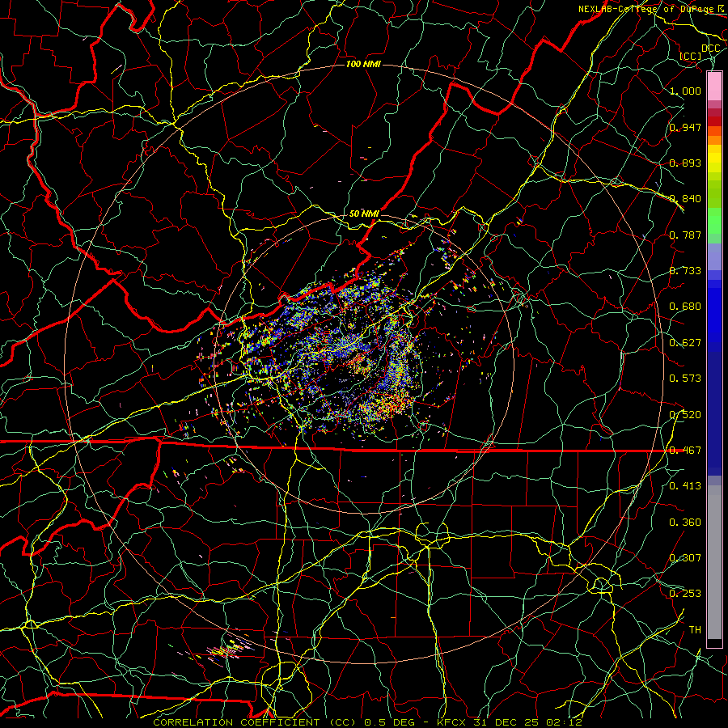728x728 pixels.
Task: Click the 0.893 legend value
Action: tap(685, 163)
